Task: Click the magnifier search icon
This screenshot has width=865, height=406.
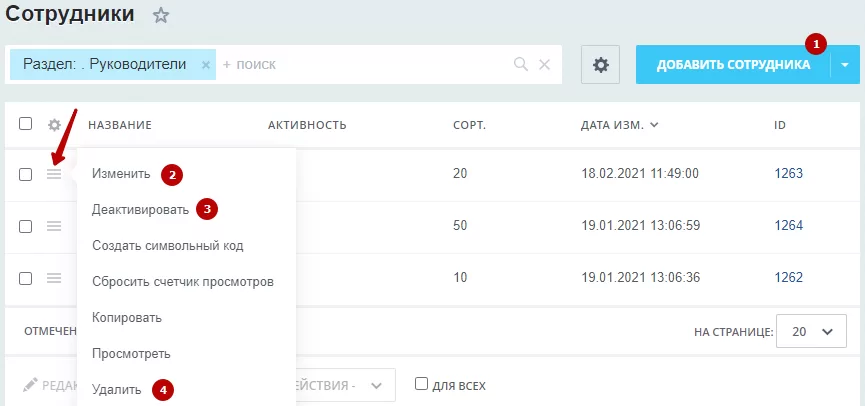Action: [521, 65]
